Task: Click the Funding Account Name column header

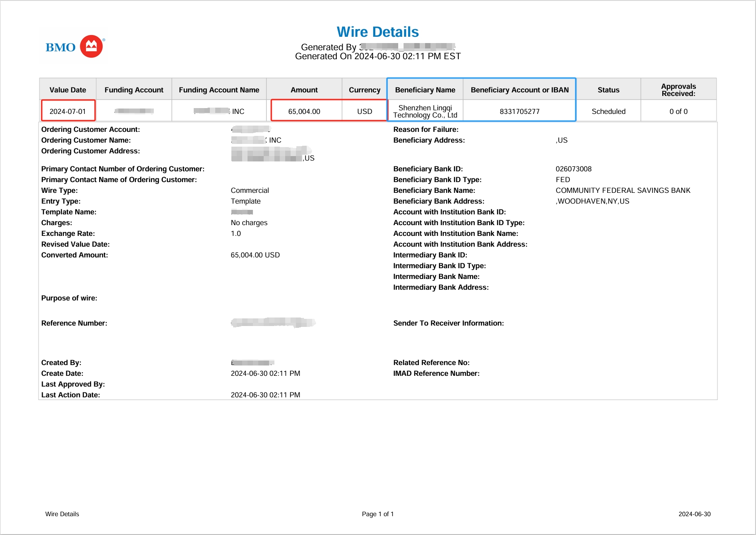Action: point(219,90)
